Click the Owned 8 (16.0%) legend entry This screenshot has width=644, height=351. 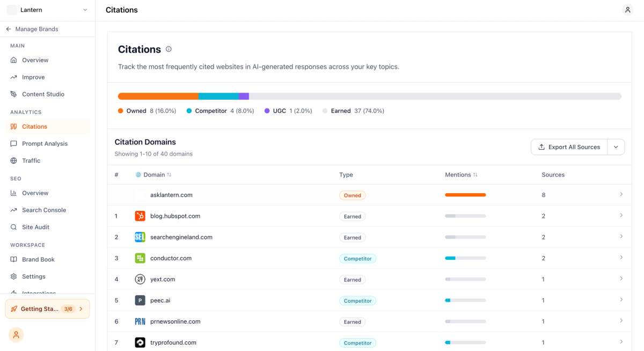coord(147,111)
